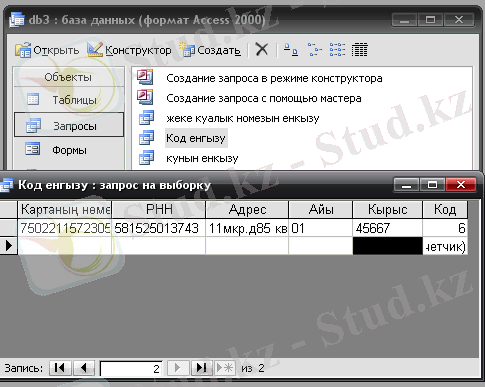Screen dimensions: 485x387
Task: Choose Создание запроса с помощью мастера
Action: tap(264, 98)
